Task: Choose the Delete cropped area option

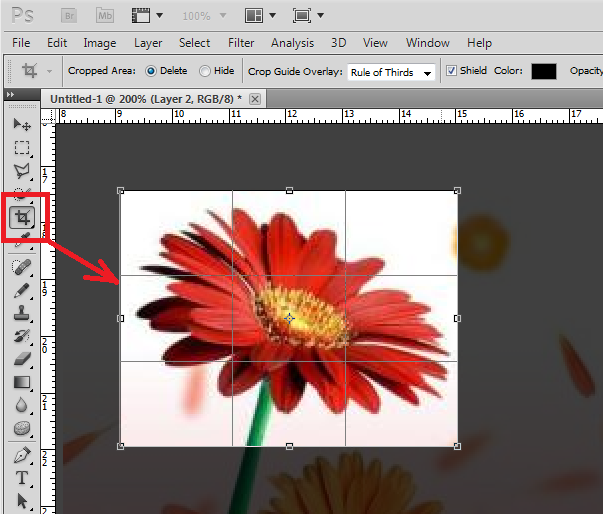Action: 152,71
